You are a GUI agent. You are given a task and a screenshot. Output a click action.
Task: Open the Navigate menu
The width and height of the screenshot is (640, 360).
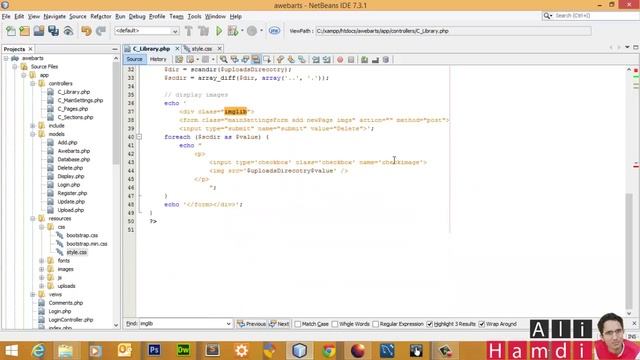click(x=55, y=16)
